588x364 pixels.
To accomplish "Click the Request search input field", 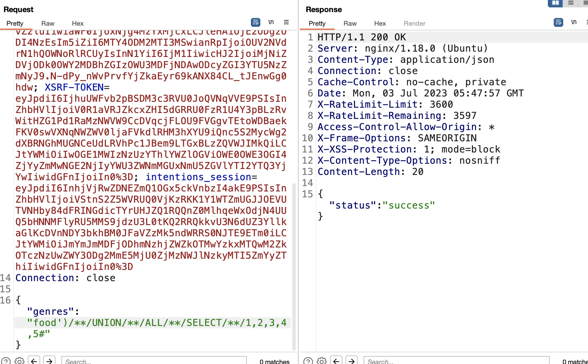I will (153, 361).
